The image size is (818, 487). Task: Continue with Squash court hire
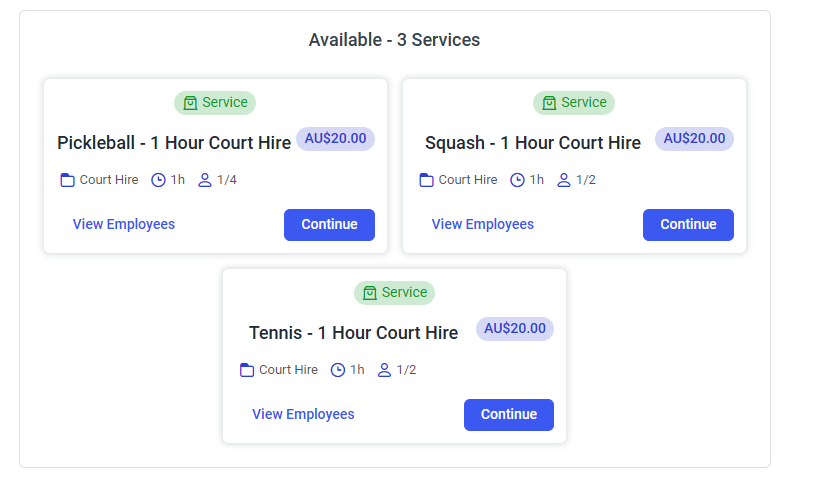coord(688,225)
